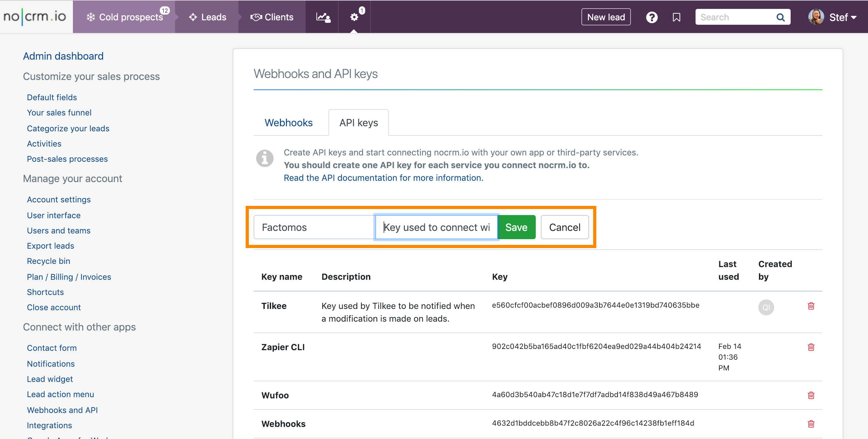Screen dimensions: 868x439
Task: Open the statistics chart icon
Action: pyautogui.click(x=323, y=17)
